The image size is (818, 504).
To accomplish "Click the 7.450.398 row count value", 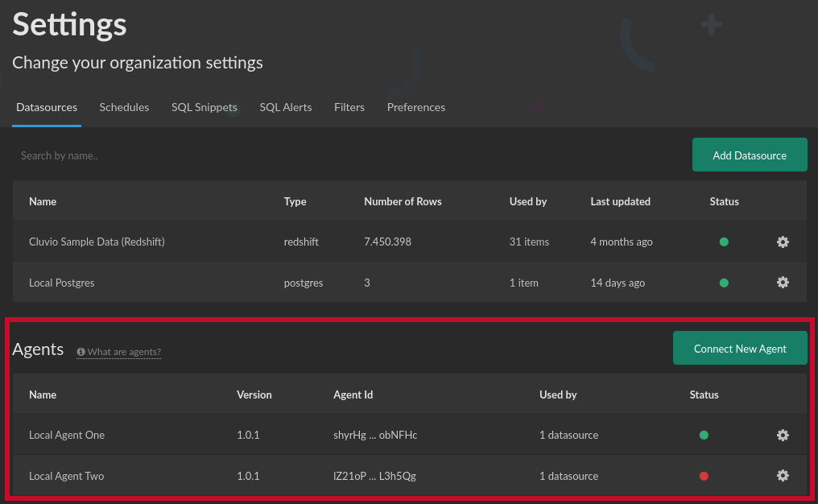I will pos(387,242).
